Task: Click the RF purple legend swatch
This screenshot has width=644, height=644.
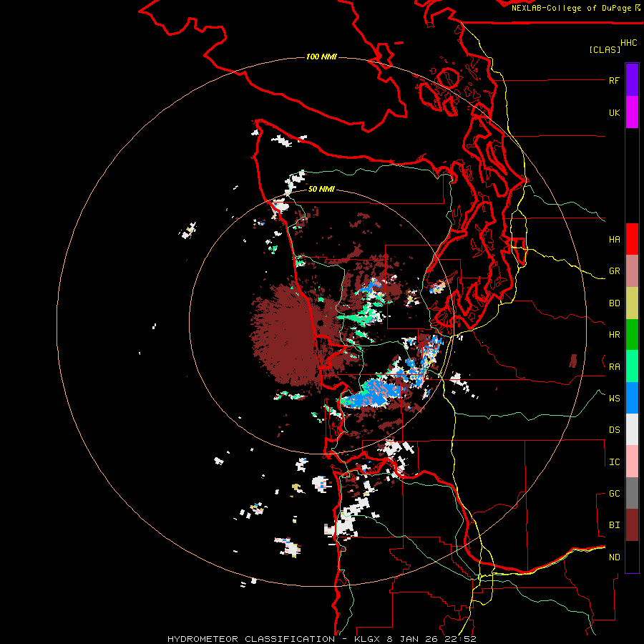Action: click(632, 80)
